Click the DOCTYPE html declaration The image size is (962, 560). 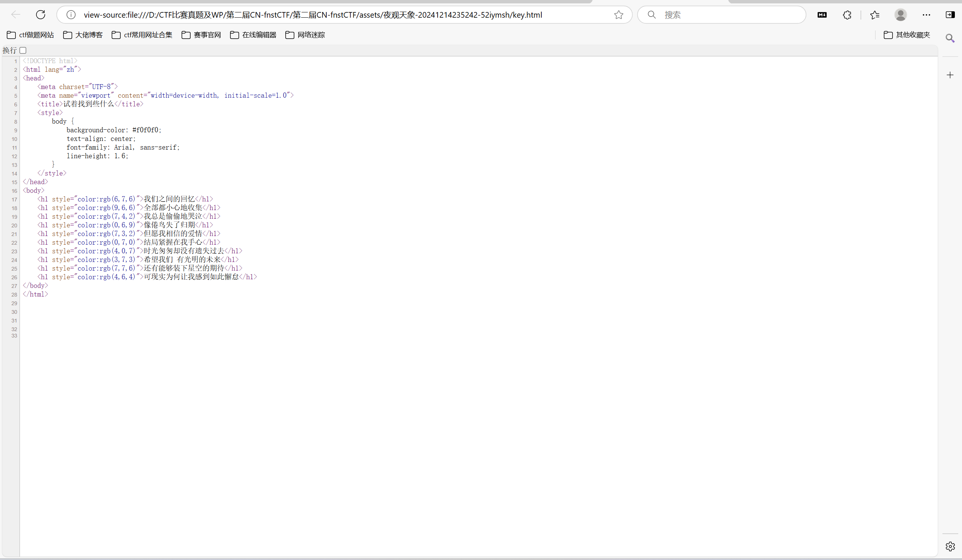[50, 61]
